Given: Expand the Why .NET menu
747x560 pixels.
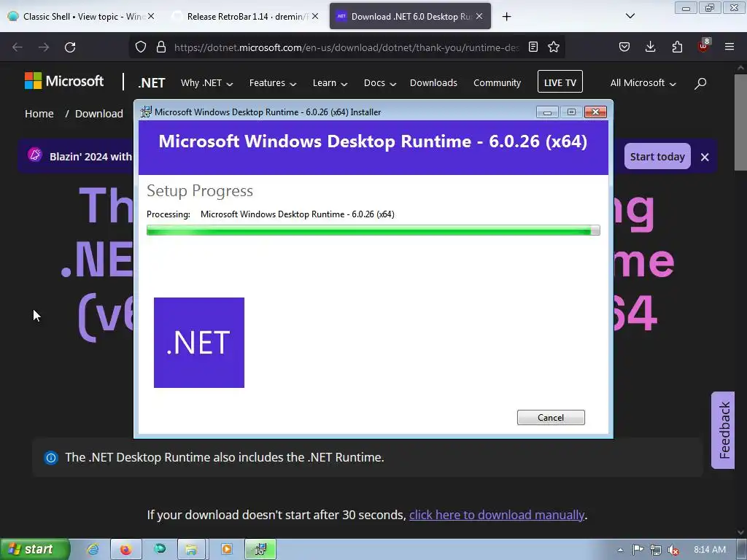Looking at the screenshot, I should click(206, 83).
